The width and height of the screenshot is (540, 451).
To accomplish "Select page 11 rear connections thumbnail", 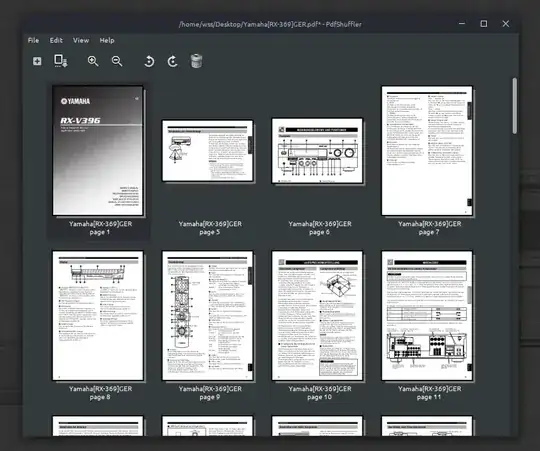I will pos(427,316).
